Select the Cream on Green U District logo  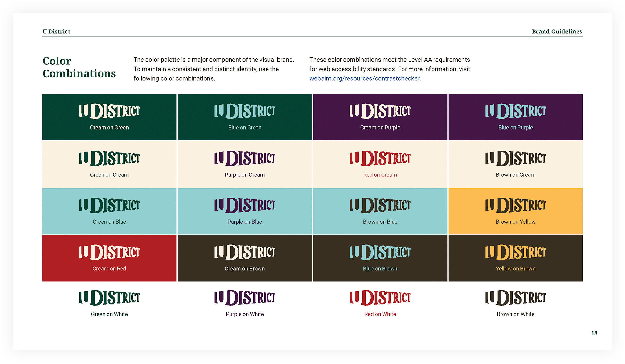click(109, 111)
